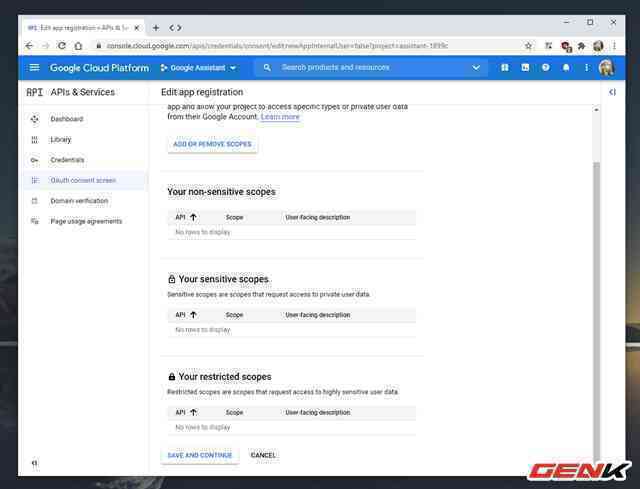The image size is (640, 489).
Task: Toggle the right info panel icon
Action: [x=612, y=92]
